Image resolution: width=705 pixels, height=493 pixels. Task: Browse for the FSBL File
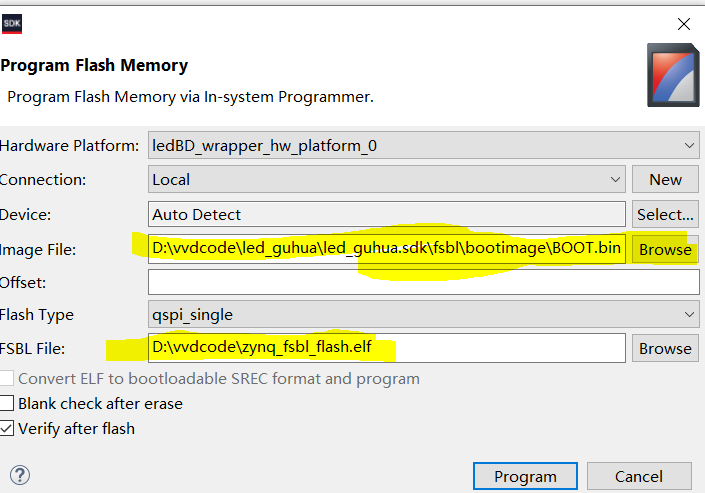pos(665,349)
